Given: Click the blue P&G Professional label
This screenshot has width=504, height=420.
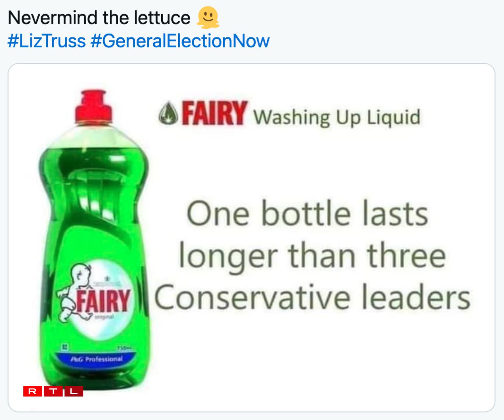Looking at the screenshot, I should click(96, 359).
